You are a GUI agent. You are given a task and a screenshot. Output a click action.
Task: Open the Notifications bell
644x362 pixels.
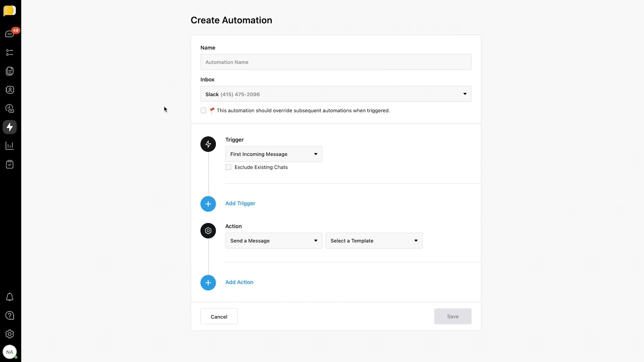click(x=10, y=297)
